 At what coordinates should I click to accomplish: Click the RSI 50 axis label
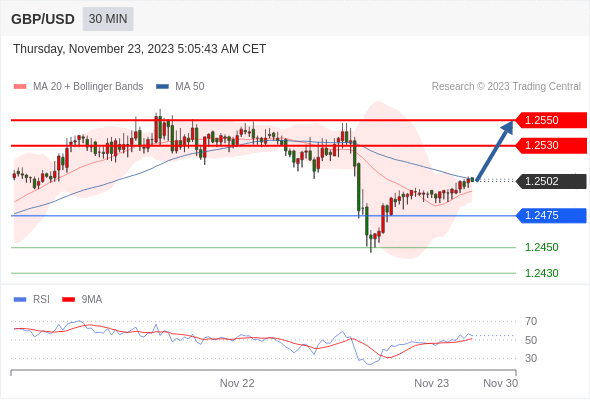coord(531,340)
